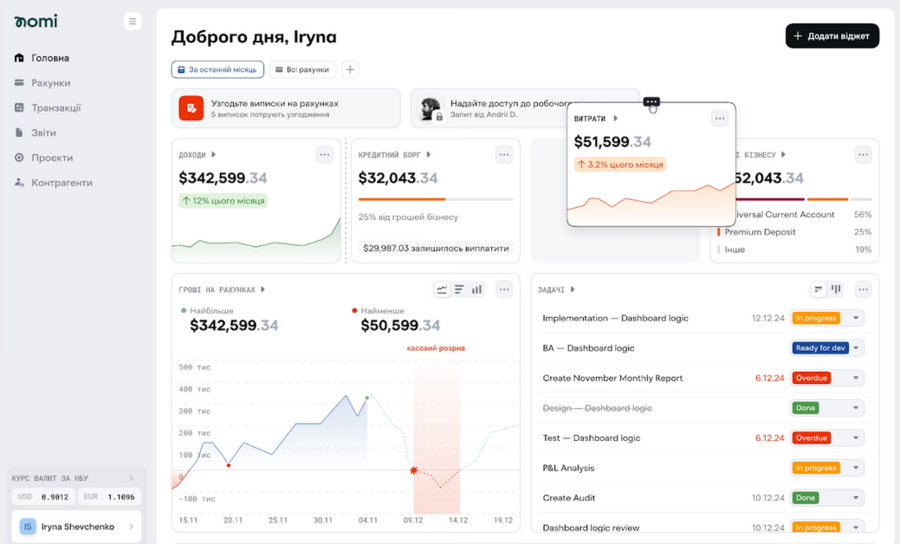Screen dimensions: 900x544
Task: Go to Звіти in the sidebar
Action: coord(44,133)
